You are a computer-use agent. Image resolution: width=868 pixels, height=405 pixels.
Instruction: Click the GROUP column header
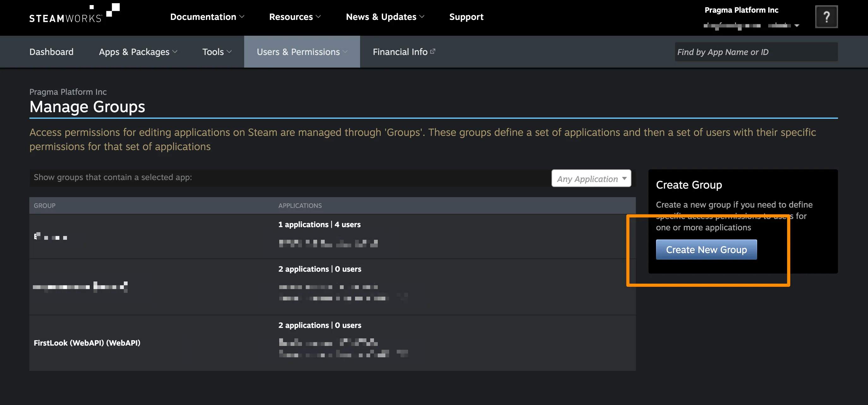click(45, 206)
